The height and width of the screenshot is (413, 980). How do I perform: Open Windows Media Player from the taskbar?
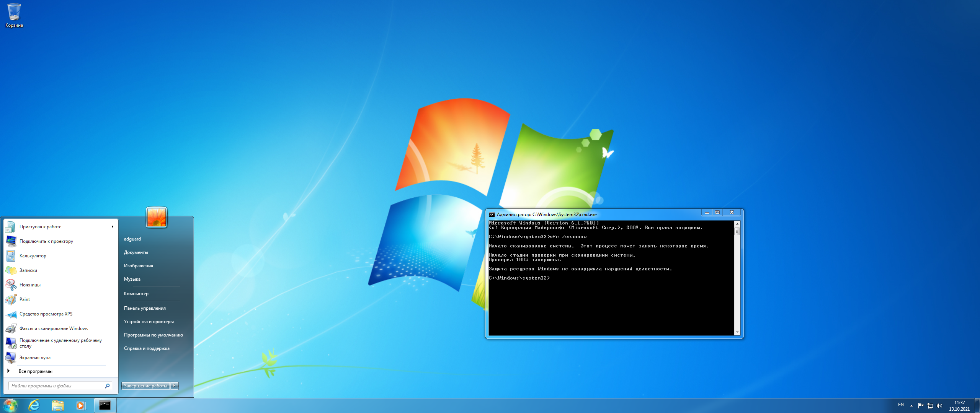click(x=80, y=405)
